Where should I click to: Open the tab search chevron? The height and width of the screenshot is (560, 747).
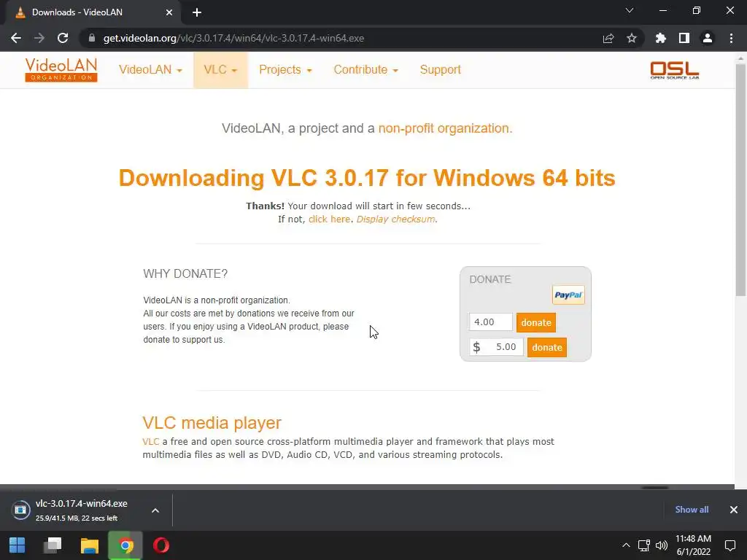click(x=630, y=10)
